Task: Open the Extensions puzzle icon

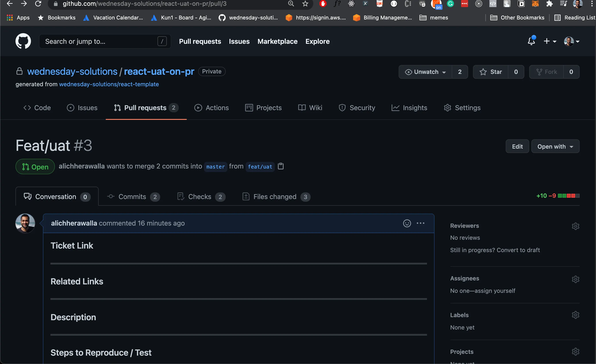Action: coord(549,4)
